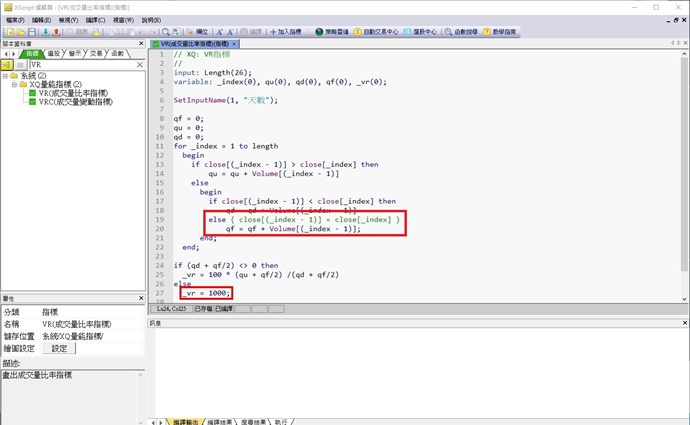Click in the VR search input field
The height and width of the screenshot is (425, 690).
[x=85, y=64]
